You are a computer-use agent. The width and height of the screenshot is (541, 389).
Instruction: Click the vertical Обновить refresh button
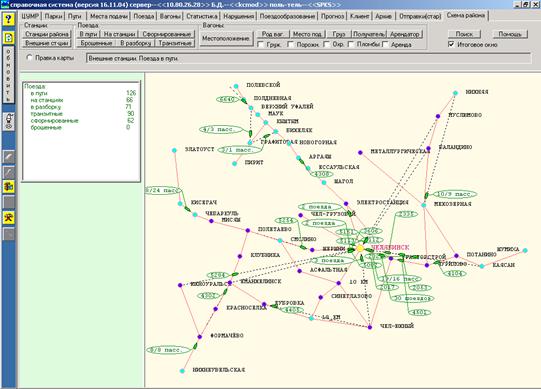[x=9, y=75]
